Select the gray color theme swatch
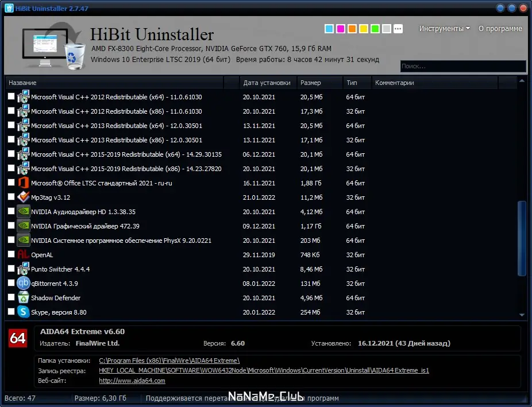Image resolution: width=532 pixels, height=407 pixels. (387, 29)
